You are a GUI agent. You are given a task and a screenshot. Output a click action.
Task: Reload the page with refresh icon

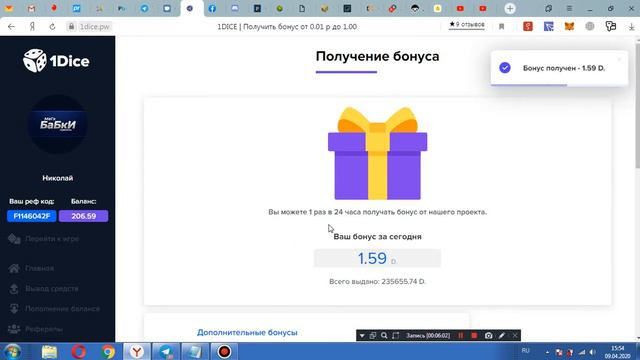point(52,27)
